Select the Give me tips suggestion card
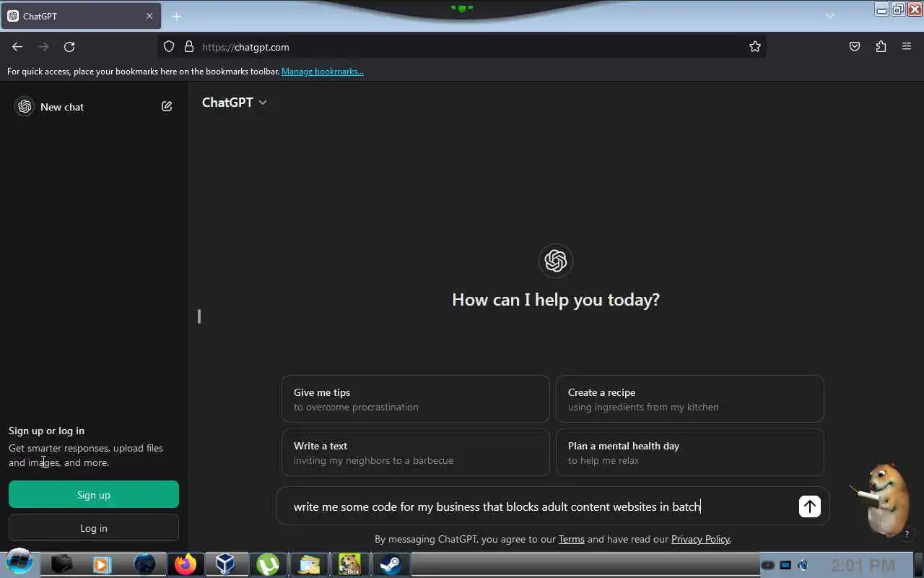Viewport: 924px width, 578px height. (415, 399)
